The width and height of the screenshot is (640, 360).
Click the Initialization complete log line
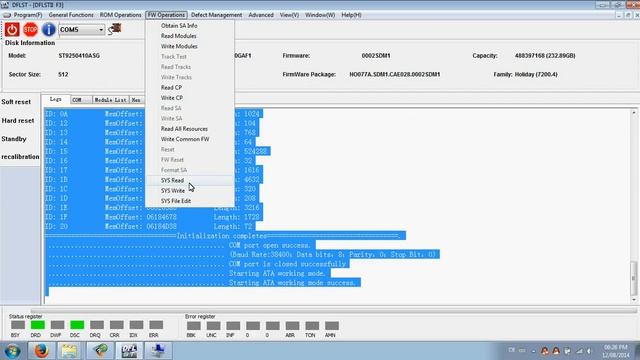225,236
